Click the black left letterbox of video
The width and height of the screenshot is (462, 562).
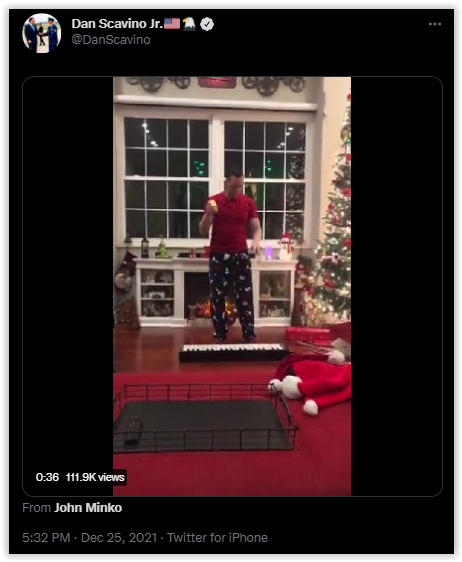68,272
